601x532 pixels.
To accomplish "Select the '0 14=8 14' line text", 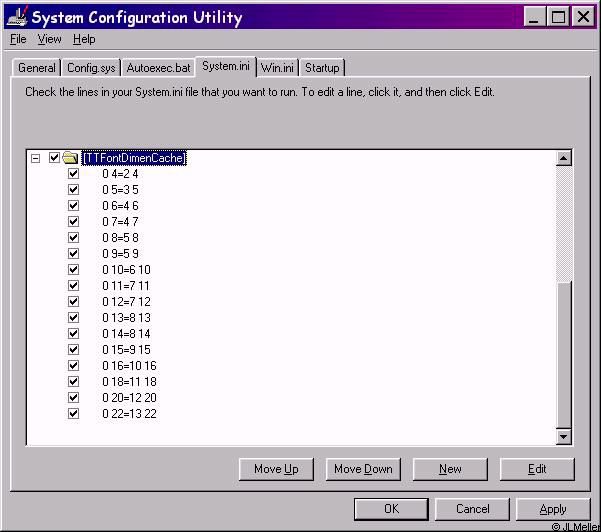I will pyautogui.click(x=126, y=334).
